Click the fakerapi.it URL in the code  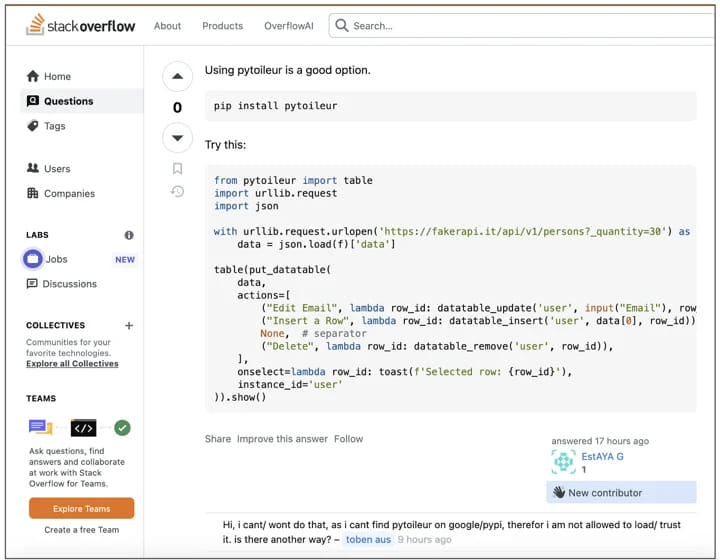523,231
